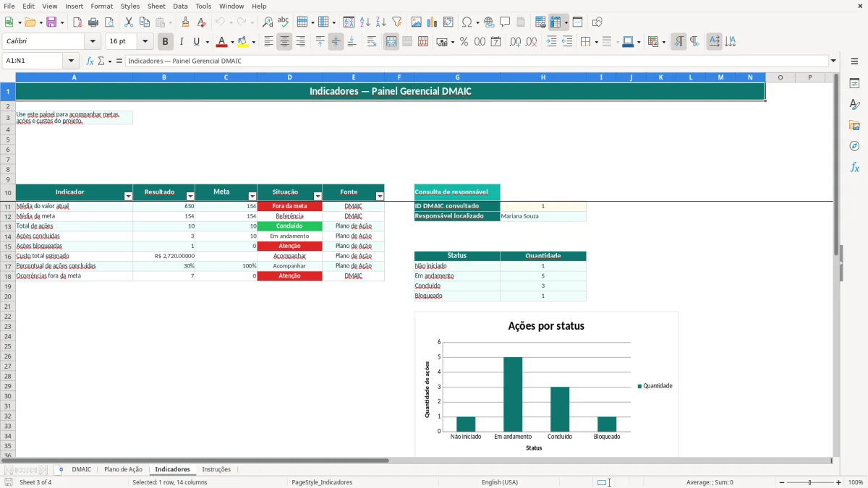Open sidebar Navigator compass icon
868x488 pixels.
pos(854,146)
